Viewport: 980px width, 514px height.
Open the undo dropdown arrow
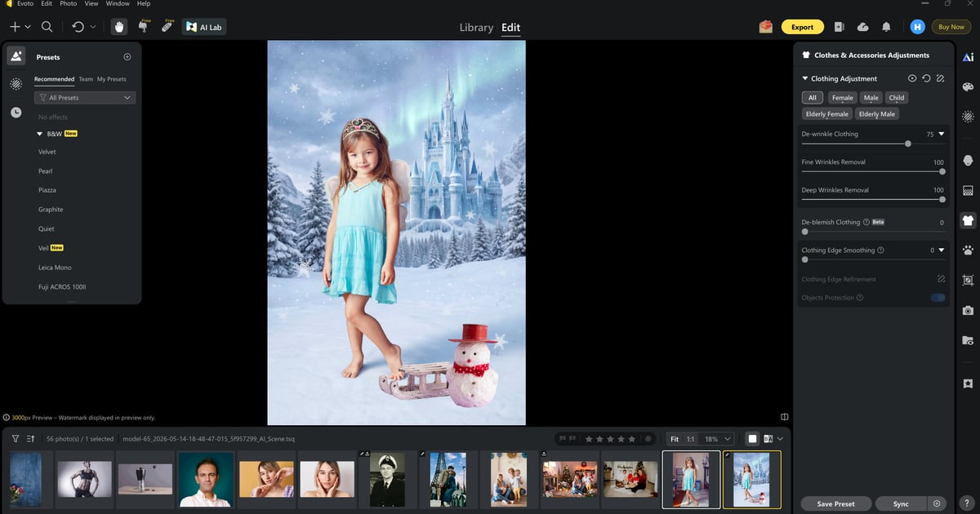92,27
